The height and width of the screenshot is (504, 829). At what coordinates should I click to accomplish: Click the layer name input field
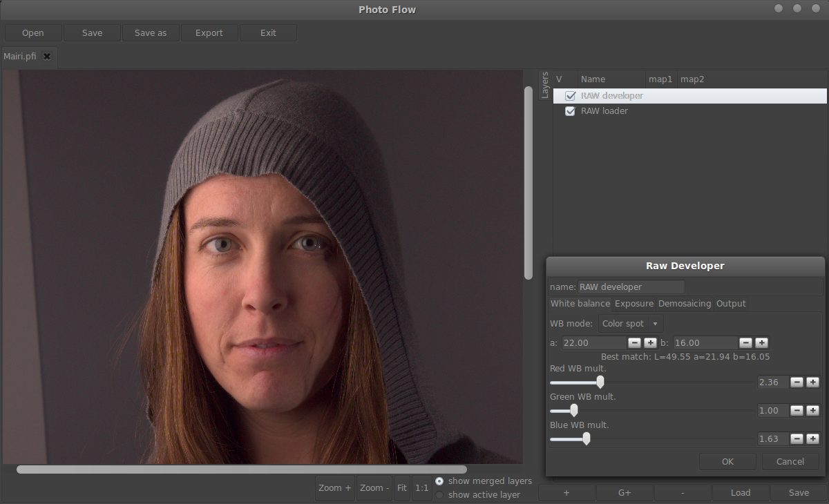click(631, 287)
